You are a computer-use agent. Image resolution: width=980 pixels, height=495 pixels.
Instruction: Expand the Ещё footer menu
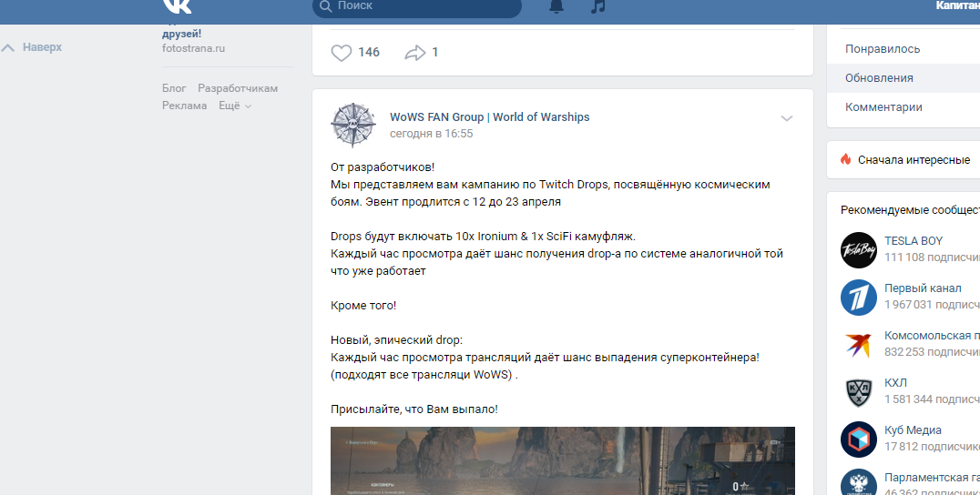click(235, 106)
